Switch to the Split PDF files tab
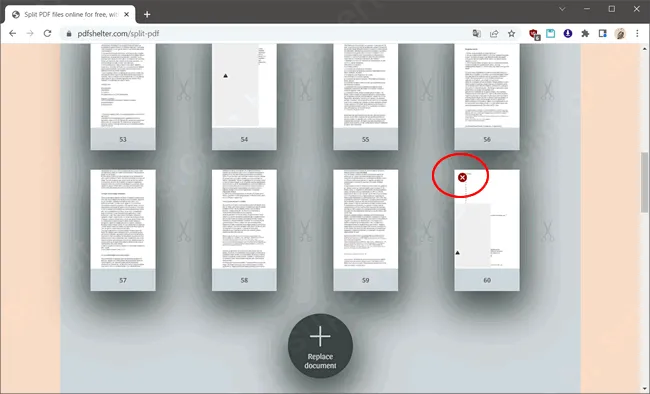The height and width of the screenshot is (394, 650). pyautogui.click(x=70, y=15)
